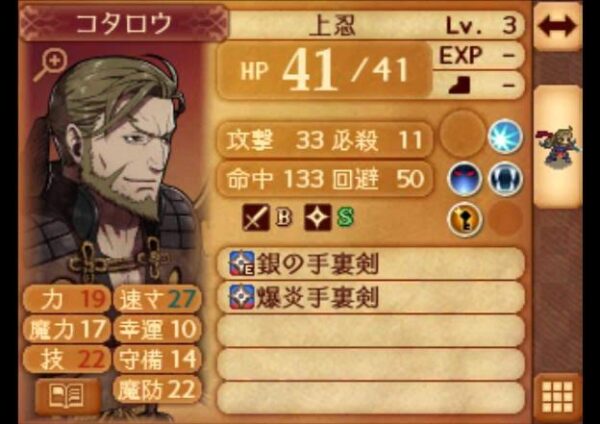Select the HP 41/41 panel

click(x=324, y=71)
